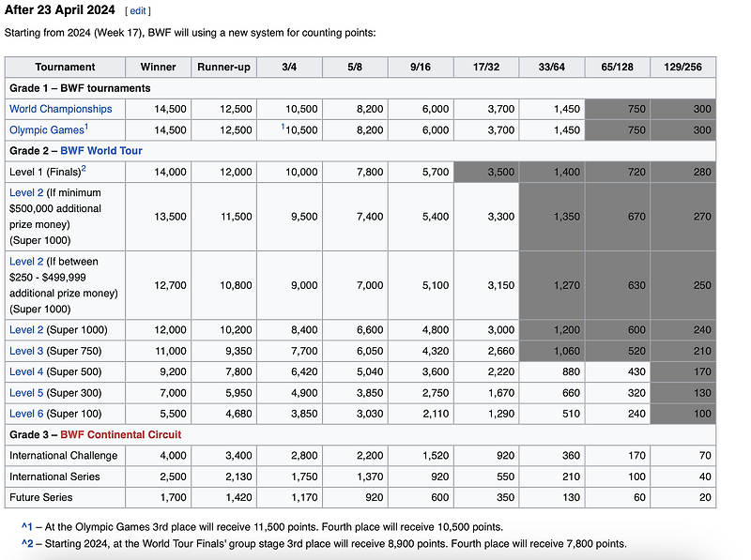The height and width of the screenshot is (560, 751).
Task: Click the ^1 footnote back-reference
Action: click(27, 527)
